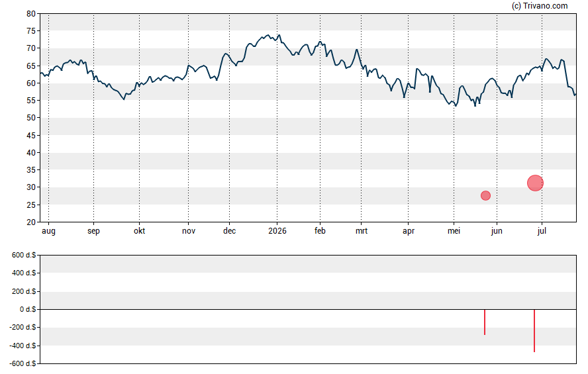Click the "30" price axis label

[31, 187]
